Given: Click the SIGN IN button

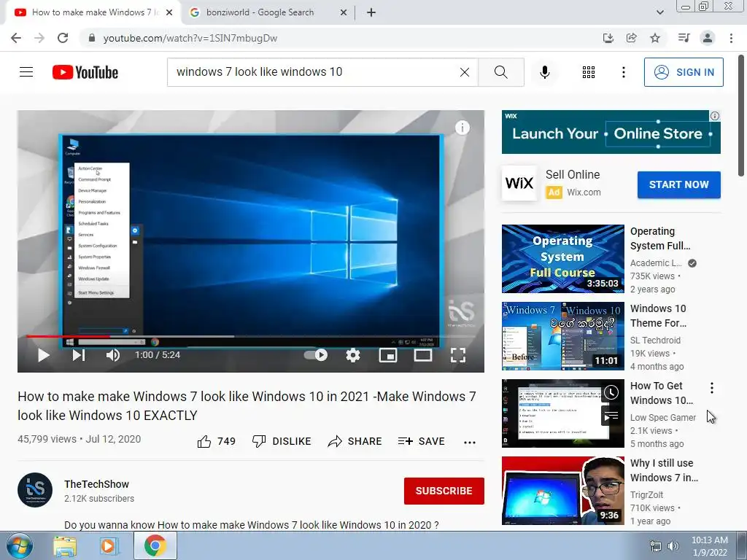Looking at the screenshot, I should pos(684,72).
